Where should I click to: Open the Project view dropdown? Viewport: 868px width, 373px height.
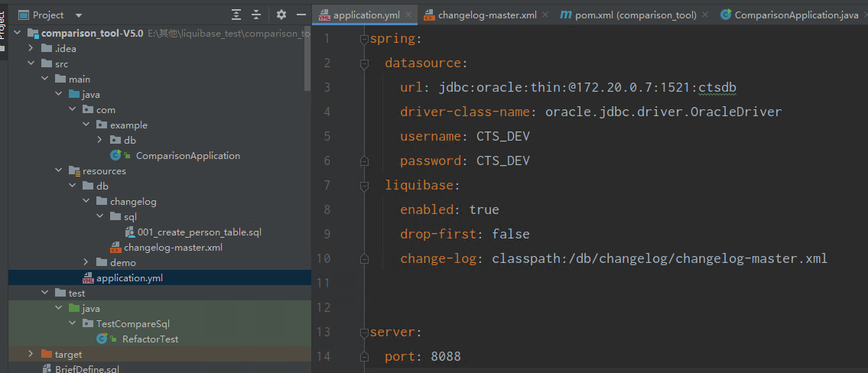79,15
